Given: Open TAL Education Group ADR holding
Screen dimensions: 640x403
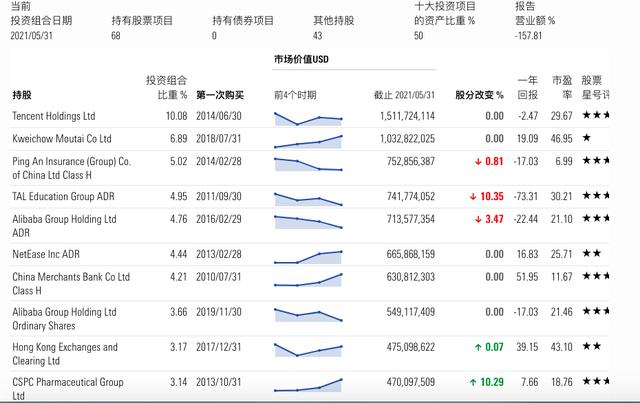Looking at the screenshot, I should tap(63, 197).
